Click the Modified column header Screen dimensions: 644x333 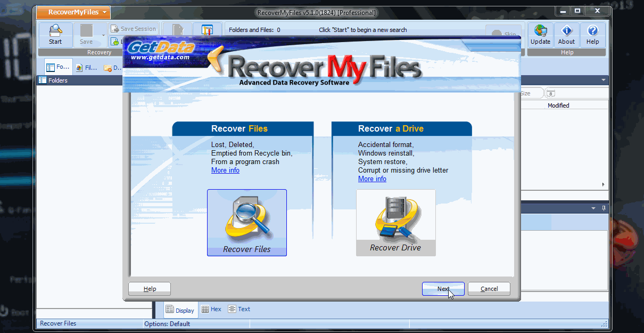(x=558, y=105)
